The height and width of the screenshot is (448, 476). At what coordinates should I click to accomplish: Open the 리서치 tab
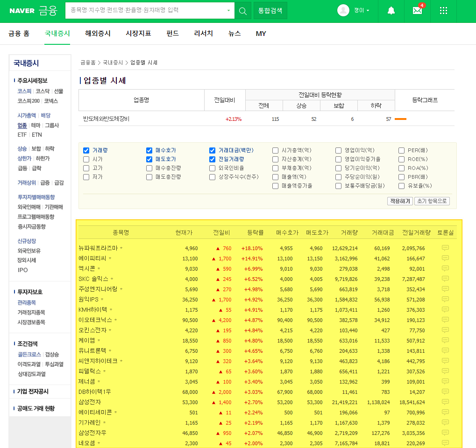[x=203, y=34]
